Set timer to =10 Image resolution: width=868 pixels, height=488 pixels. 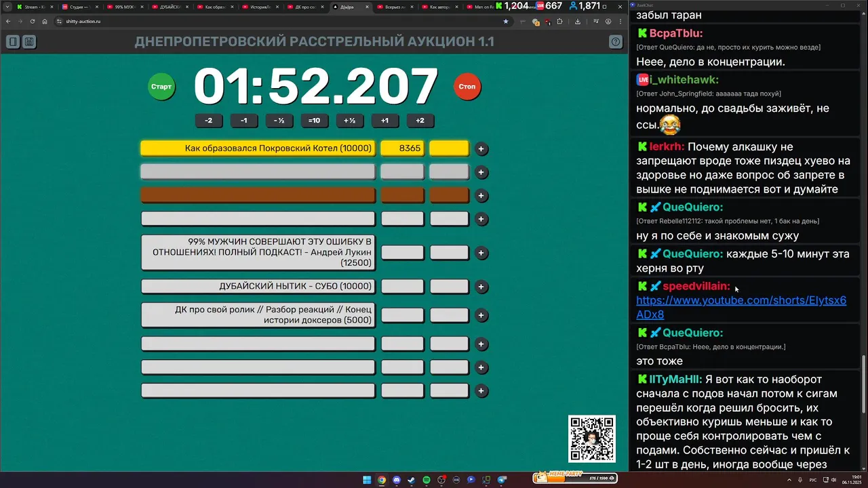[x=315, y=121]
